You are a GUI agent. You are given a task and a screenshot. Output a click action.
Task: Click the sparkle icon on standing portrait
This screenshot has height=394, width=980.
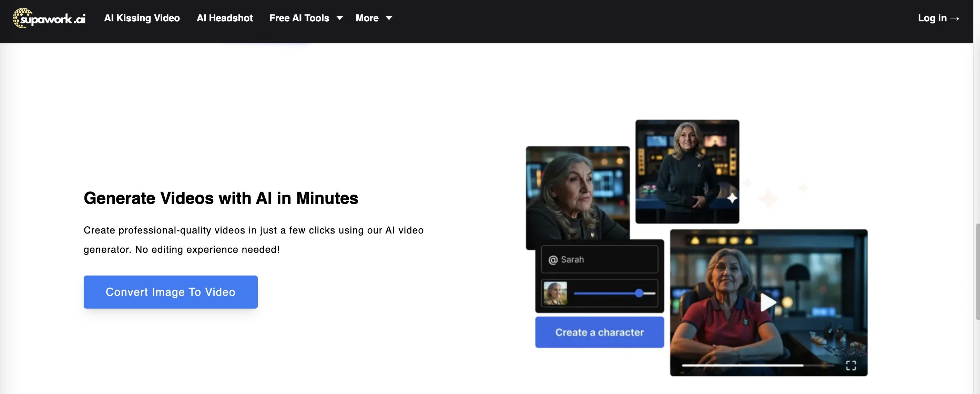point(732,198)
